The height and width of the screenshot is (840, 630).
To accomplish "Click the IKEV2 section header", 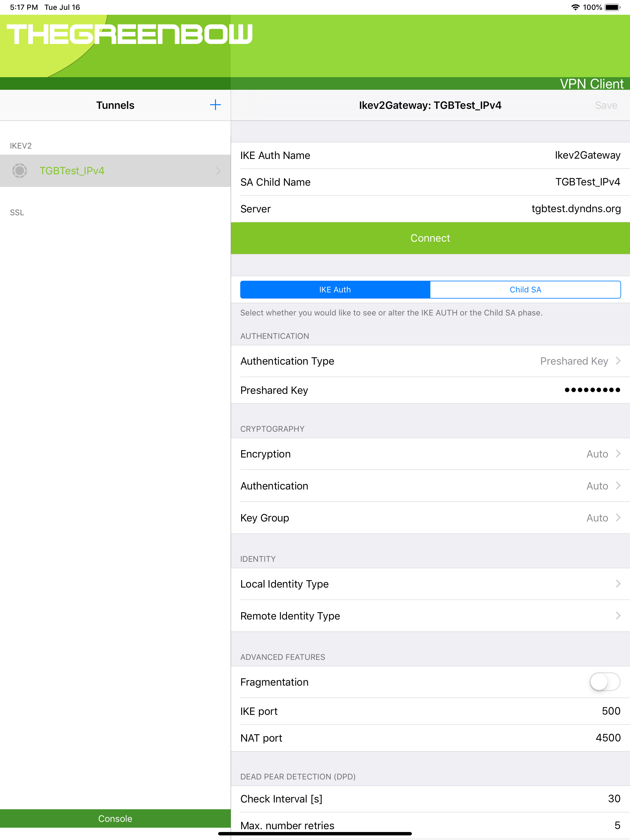I will [x=21, y=146].
